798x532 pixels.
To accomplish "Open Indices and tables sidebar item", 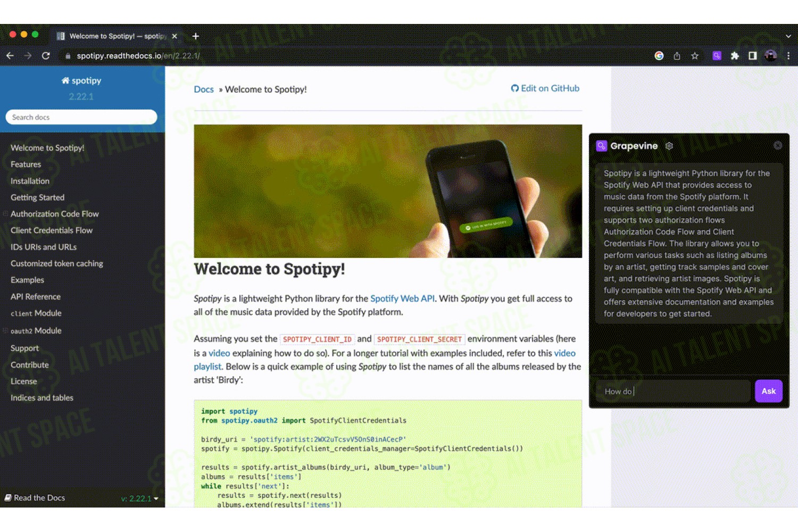I will point(42,398).
